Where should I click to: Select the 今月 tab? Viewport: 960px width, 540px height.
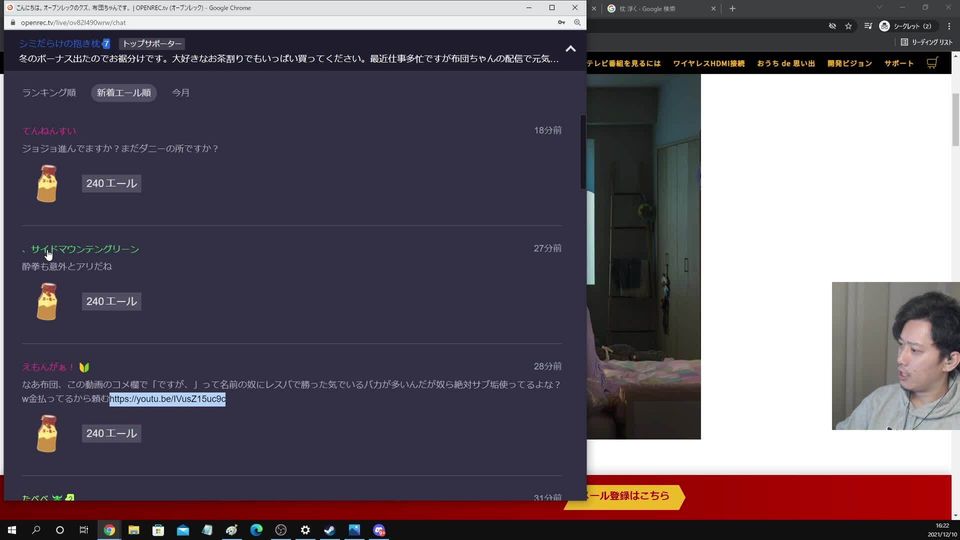tap(181, 92)
